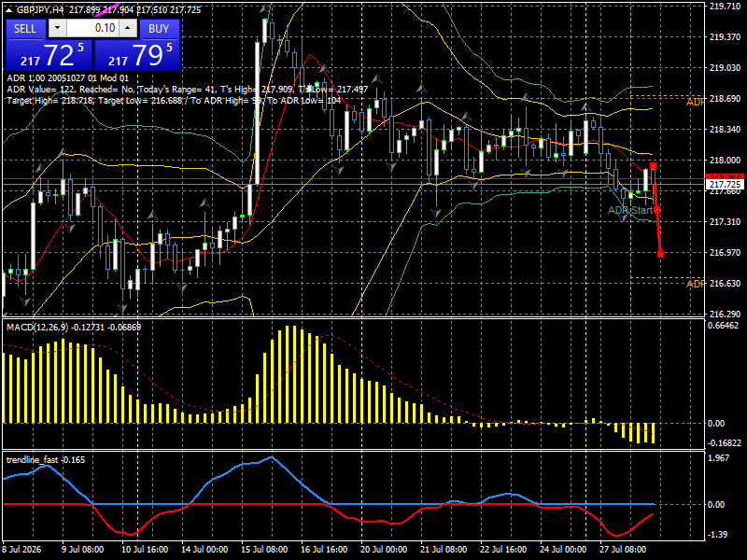Viewport: 747px width, 560px height.
Task: Click the 218.000 price scale label
Action: point(726,161)
